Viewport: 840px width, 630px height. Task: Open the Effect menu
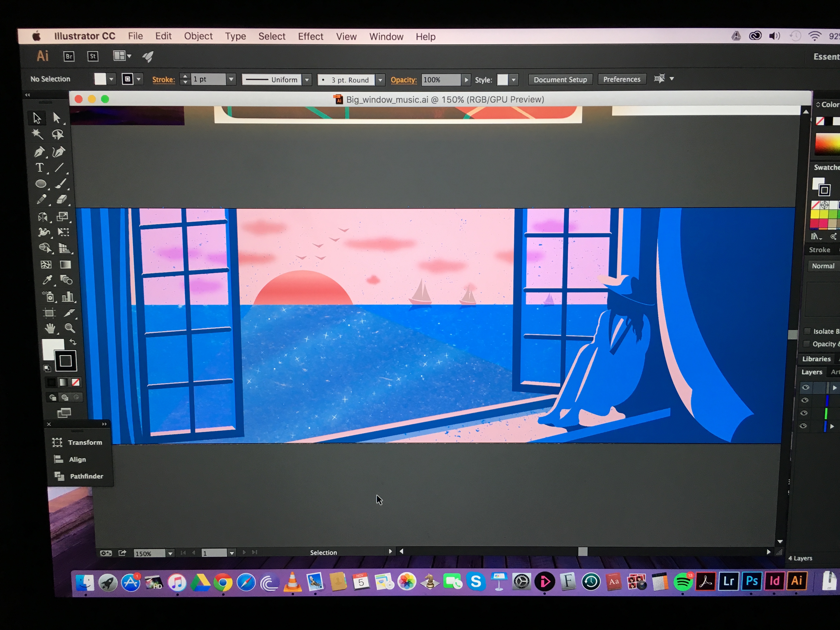pyautogui.click(x=310, y=36)
